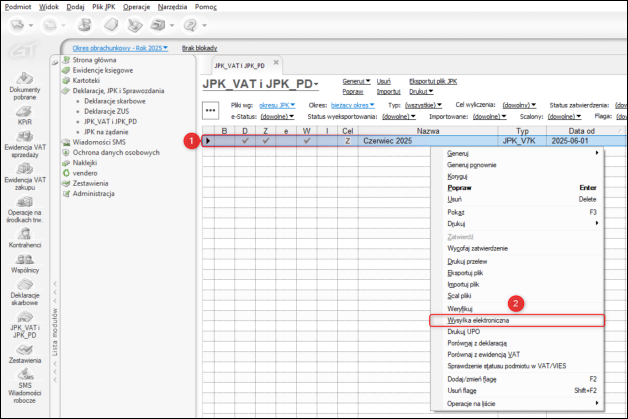The image size is (628, 419).
Task: Open the Status wyeksportowania filter dropdown
Action: (x=399, y=117)
